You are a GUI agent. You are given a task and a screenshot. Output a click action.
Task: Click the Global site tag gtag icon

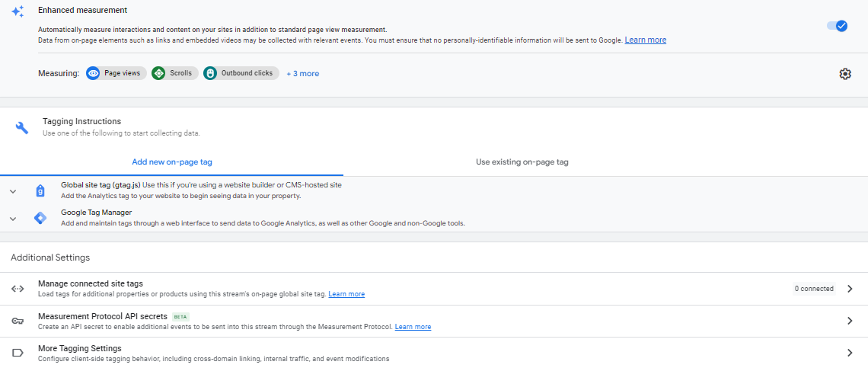coord(40,190)
